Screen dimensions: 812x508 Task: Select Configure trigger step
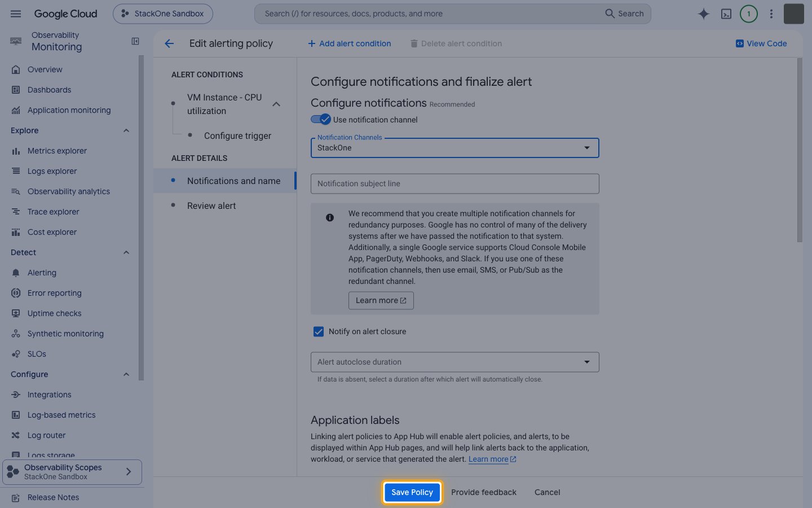pyautogui.click(x=237, y=135)
